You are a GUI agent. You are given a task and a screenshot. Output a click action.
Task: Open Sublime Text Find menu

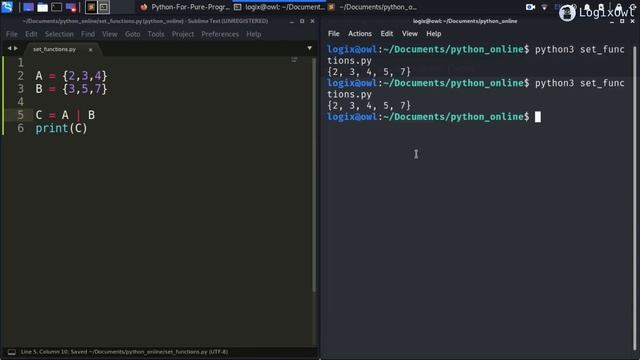tap(88, 34)
